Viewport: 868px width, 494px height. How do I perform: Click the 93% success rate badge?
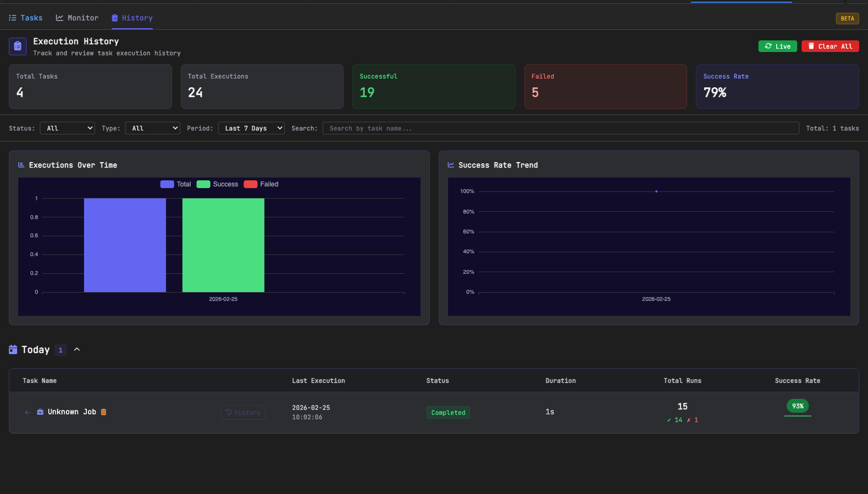tap(798, 406)
